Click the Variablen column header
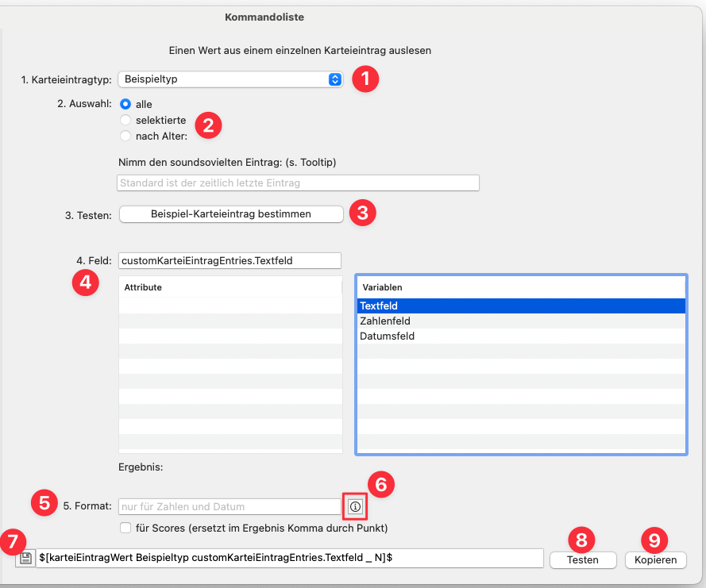This screenshot has height=588, width=706. point(521,287)
